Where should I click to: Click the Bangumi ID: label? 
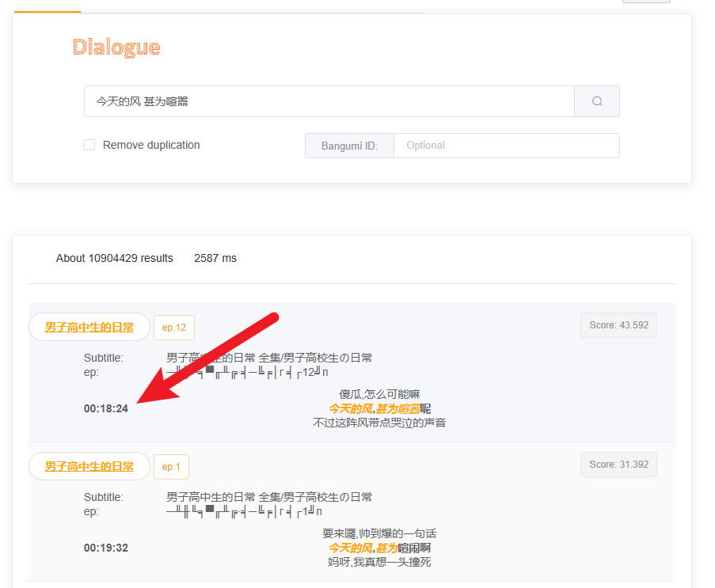point(349,146)
